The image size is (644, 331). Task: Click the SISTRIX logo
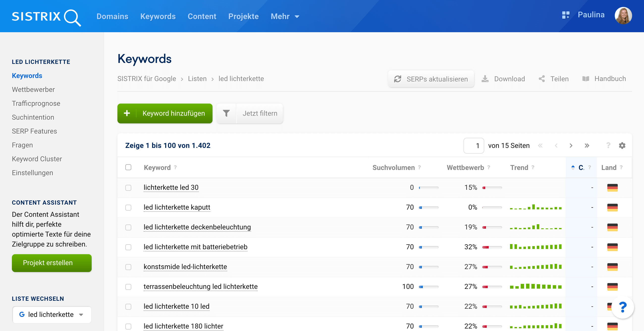[x=46, y=17]
